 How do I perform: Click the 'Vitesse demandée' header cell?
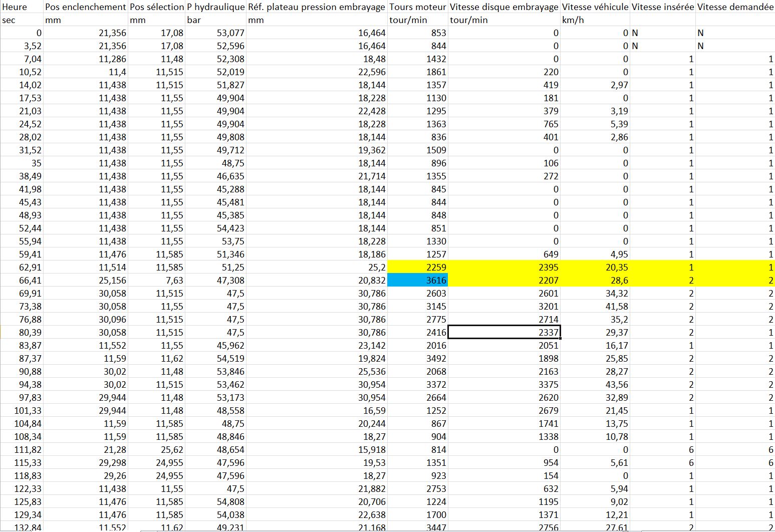click(x=736, y=7)
